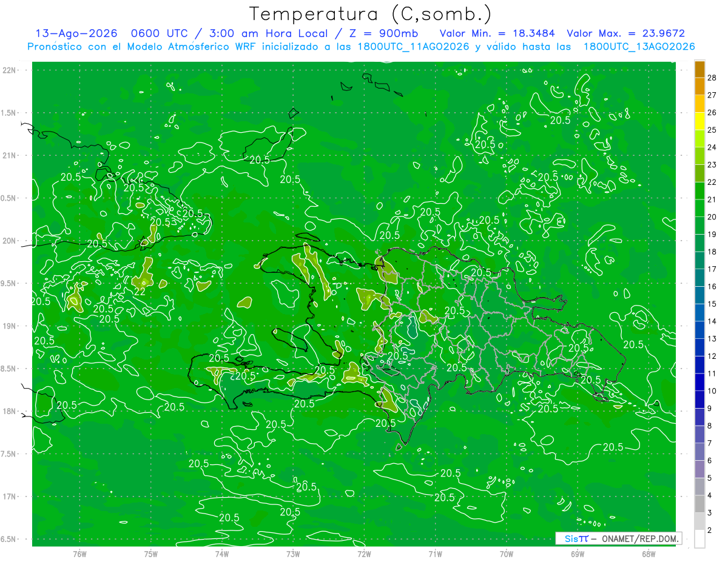Click the legend value "25"
This screenshot has width=728, height=562.
point(712,130)
